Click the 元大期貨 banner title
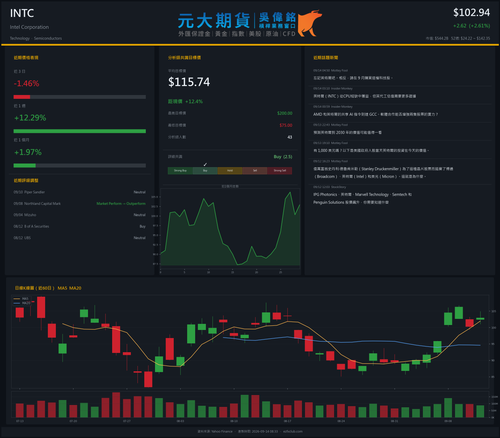 point(214,21)
